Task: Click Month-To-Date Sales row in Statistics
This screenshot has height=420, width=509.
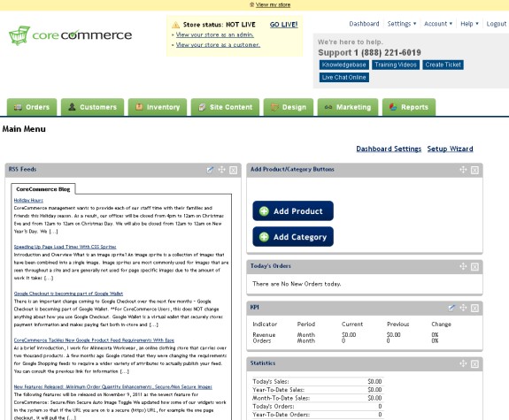Action: click(x=317, y=398)
